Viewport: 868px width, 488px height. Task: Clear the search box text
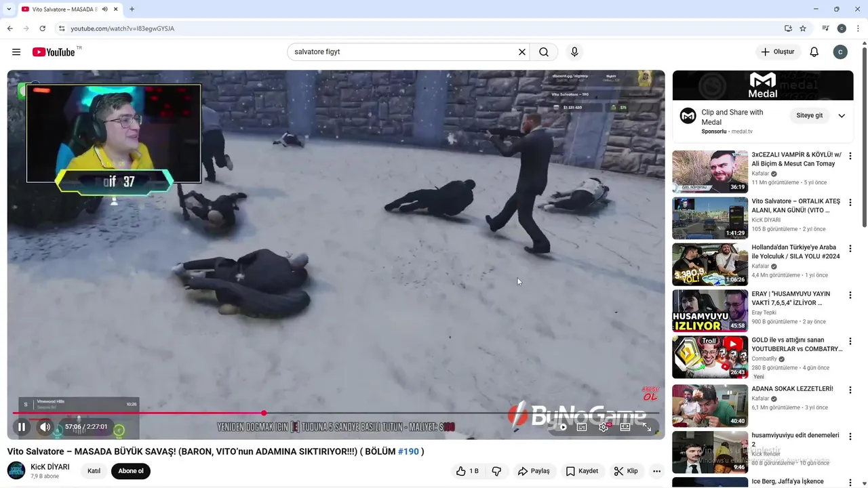[522, 52]
